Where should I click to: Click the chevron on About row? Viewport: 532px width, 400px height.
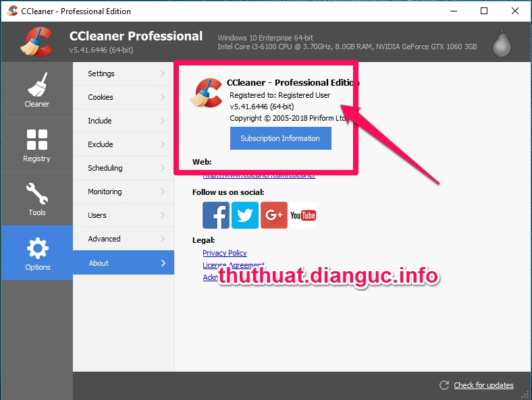click(x=163, y=262)
